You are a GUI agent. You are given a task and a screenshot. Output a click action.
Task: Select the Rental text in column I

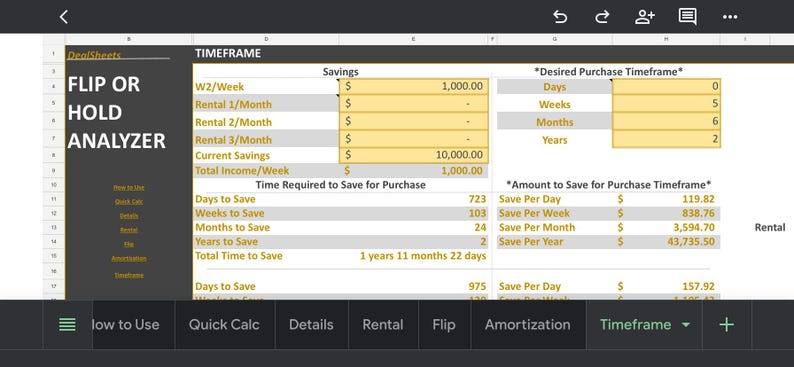pyautogui.click(x=770, y=227)
